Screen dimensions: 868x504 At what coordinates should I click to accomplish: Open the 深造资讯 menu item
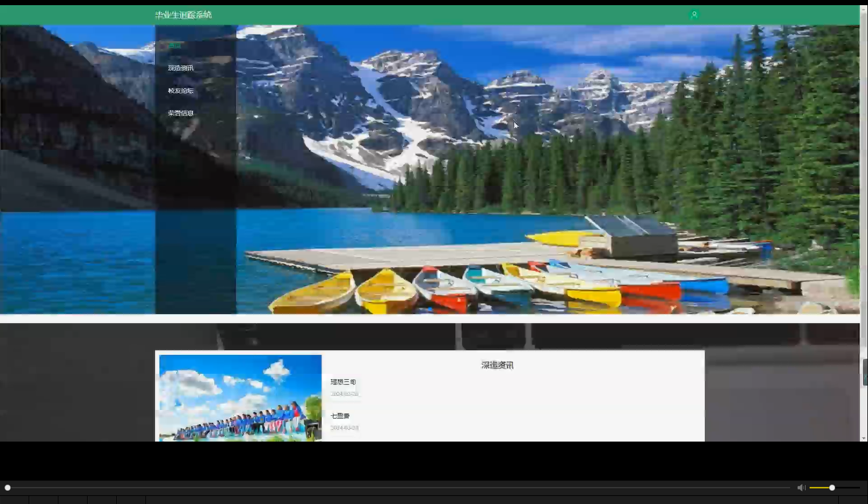pyautogui.click(x=181, y=68)
